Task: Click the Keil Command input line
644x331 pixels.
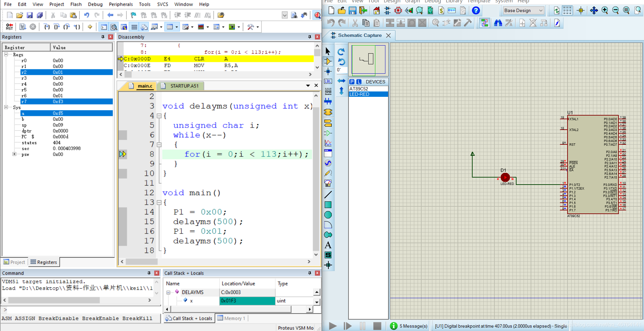Action: (x=80, y=310)
